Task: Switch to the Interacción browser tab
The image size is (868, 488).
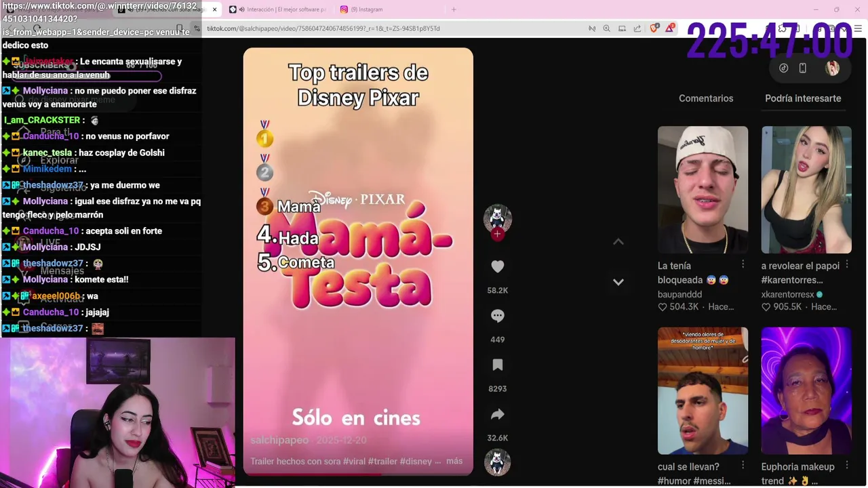Action: tap(278, 9)
